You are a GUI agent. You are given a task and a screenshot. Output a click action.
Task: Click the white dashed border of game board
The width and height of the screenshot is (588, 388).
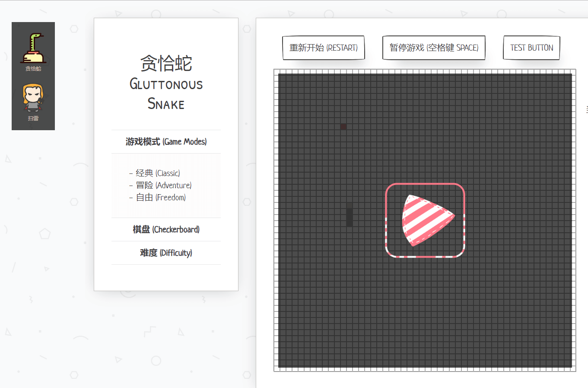(276, 216)
